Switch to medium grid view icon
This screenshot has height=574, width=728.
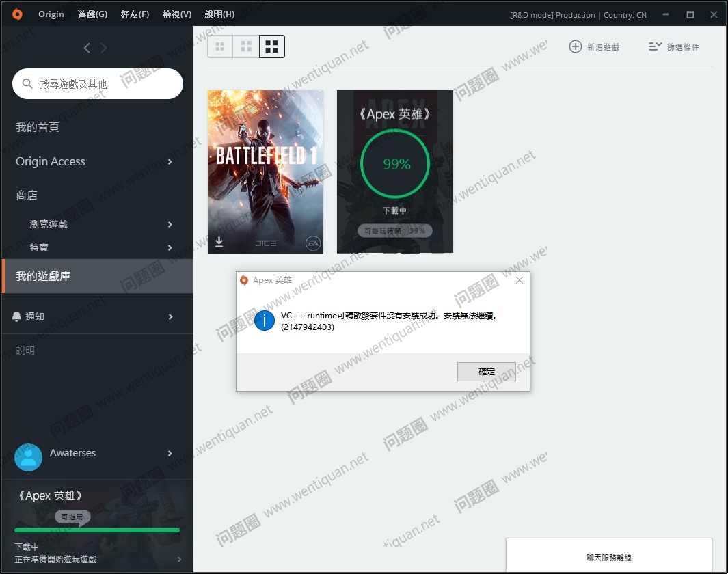click(x=246, y=46)
